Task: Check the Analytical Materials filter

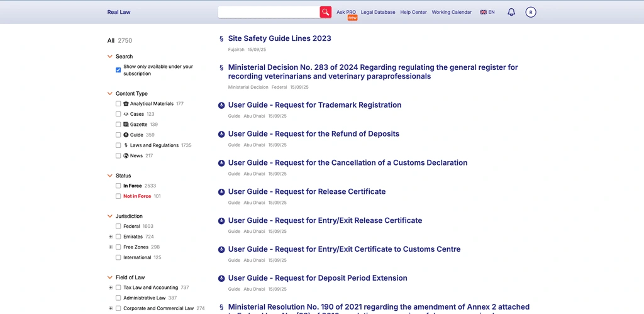Action: click(x=118, y=104)
